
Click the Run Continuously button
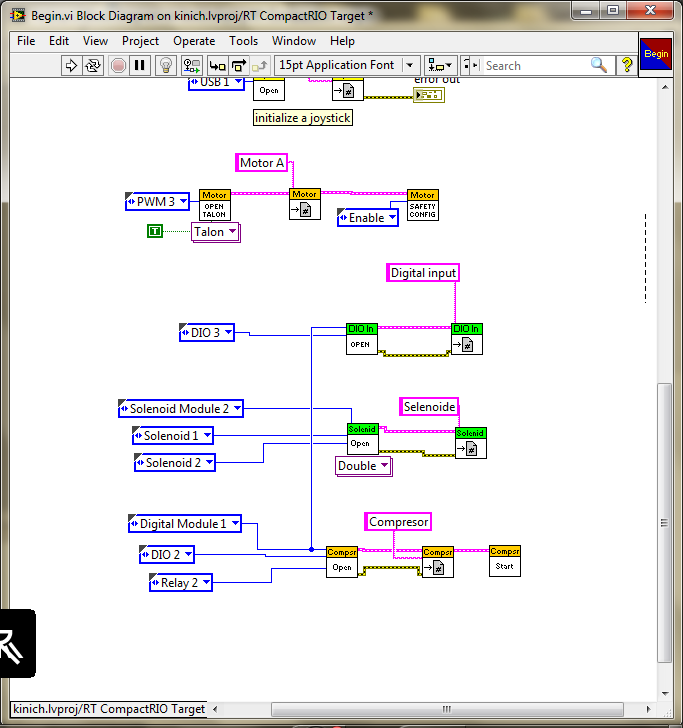click(94, 65)
